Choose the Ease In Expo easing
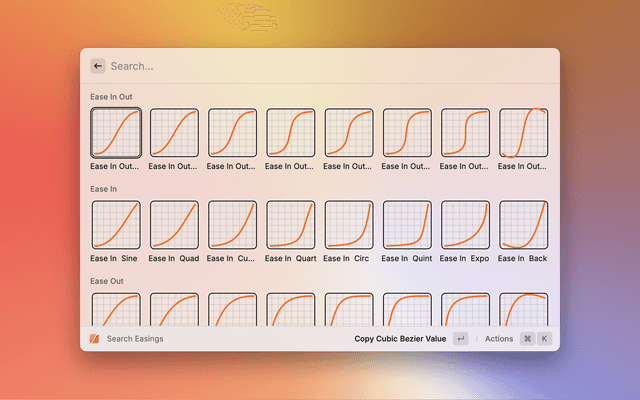Viewport: 640px width, 400px height. 465,224
